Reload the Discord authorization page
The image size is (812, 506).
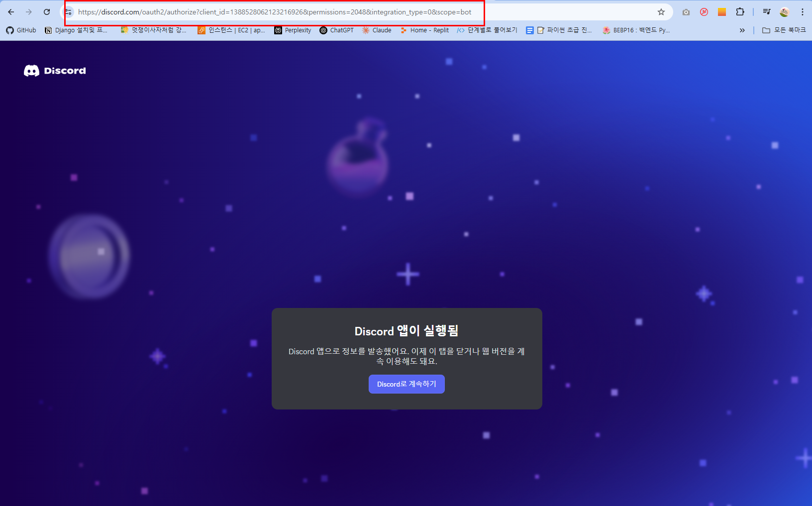click(x=47, y=12)
